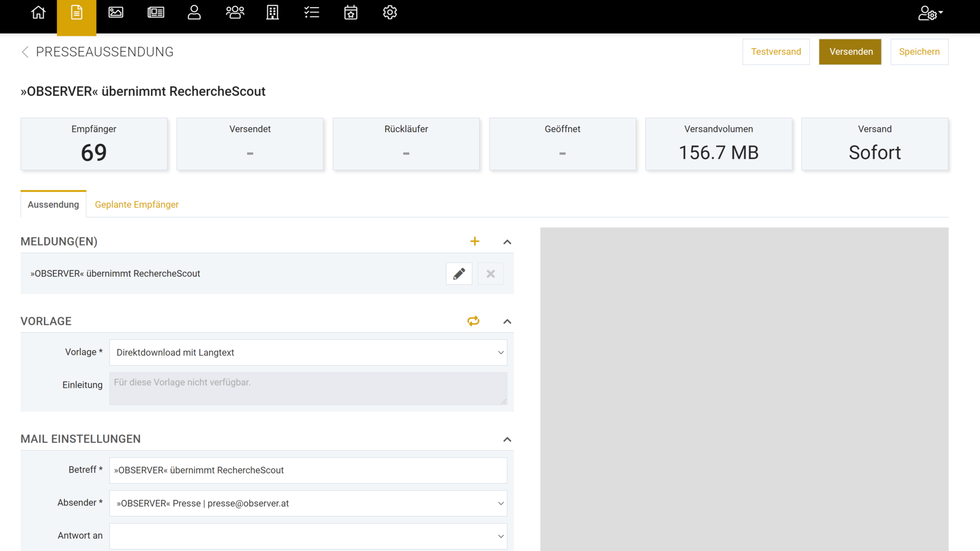Open the user account settings menu
Image resolution: width=980 pixels, height=551 pixels.
(x=930, y=13)
